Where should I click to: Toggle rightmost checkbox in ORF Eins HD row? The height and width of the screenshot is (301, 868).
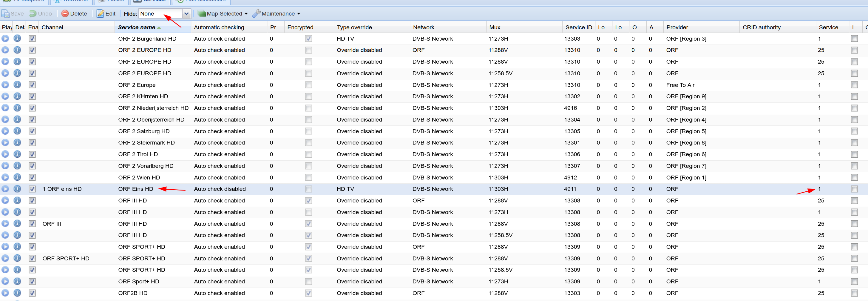coord(854,189)
